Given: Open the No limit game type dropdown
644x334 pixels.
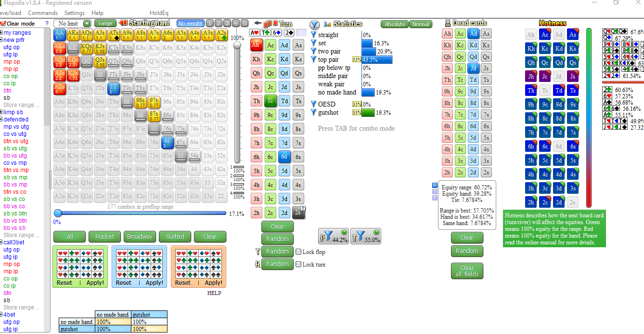Looking at the screenshot, I should tap(87, 24).
